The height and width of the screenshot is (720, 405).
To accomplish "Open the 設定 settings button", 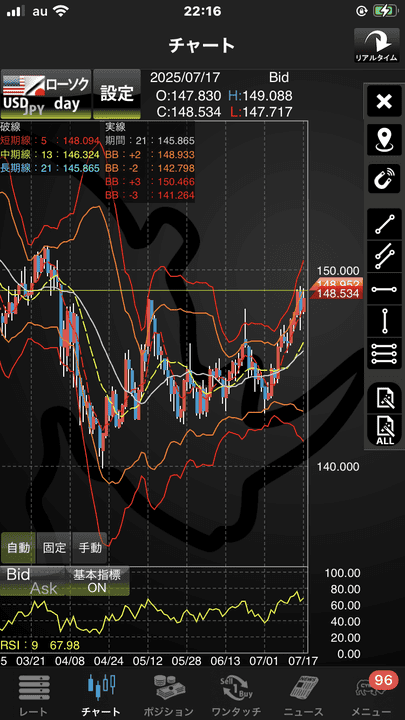I will 117,94.
